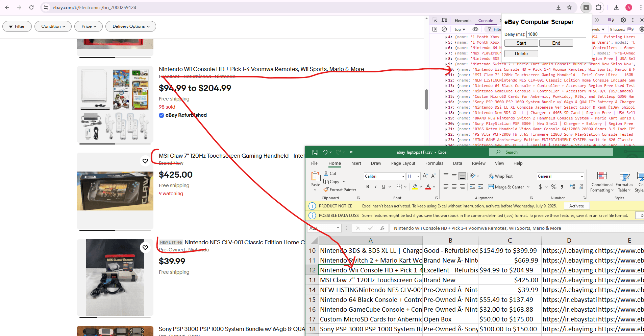The width and height of the screenshot is (644, 336).
Task: Click the Center alignment icon in Excel
Action: 454,187
